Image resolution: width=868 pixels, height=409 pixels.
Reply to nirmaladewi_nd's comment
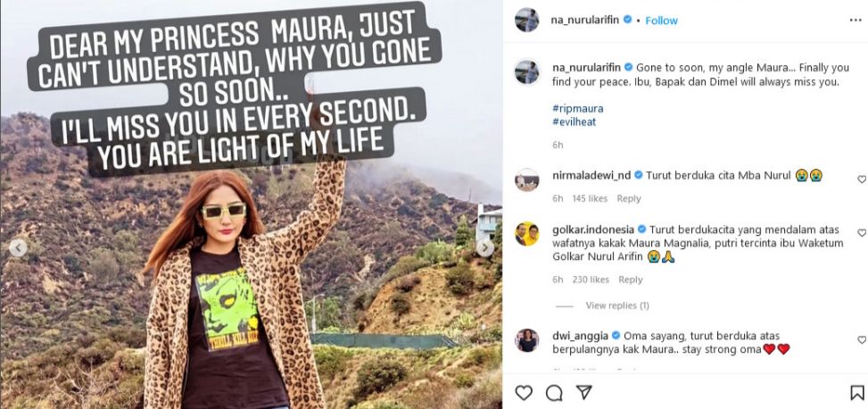(629, 198)
